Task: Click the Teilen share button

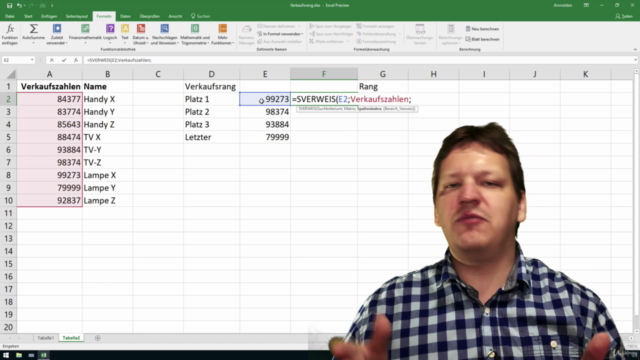Action: pyautogui.click(x=624, y=16)
